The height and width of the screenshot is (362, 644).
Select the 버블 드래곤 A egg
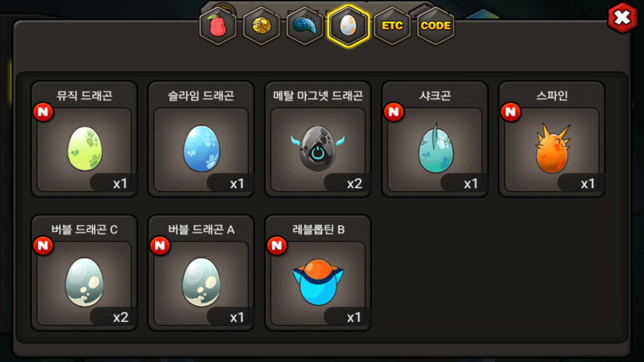coord(201,283)
